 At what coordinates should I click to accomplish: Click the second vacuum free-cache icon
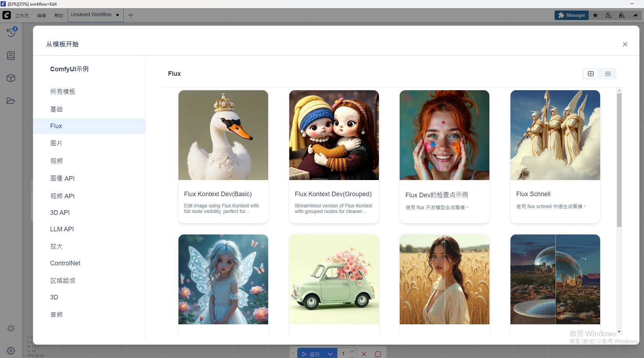pyautogui.click(x=622, y=15)
